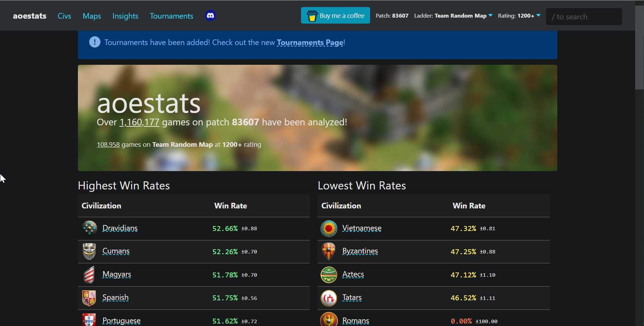Click the Buy me a coffee button

(335, 15)
